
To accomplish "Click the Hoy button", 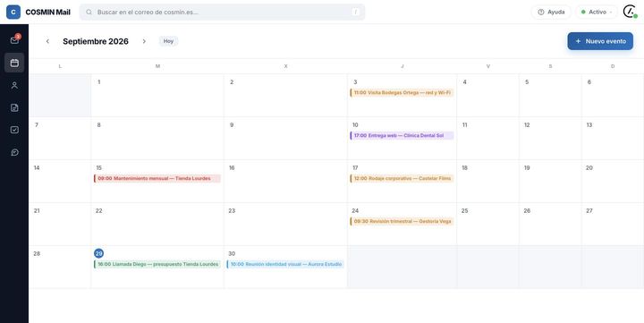I will [x=168, y=41].
